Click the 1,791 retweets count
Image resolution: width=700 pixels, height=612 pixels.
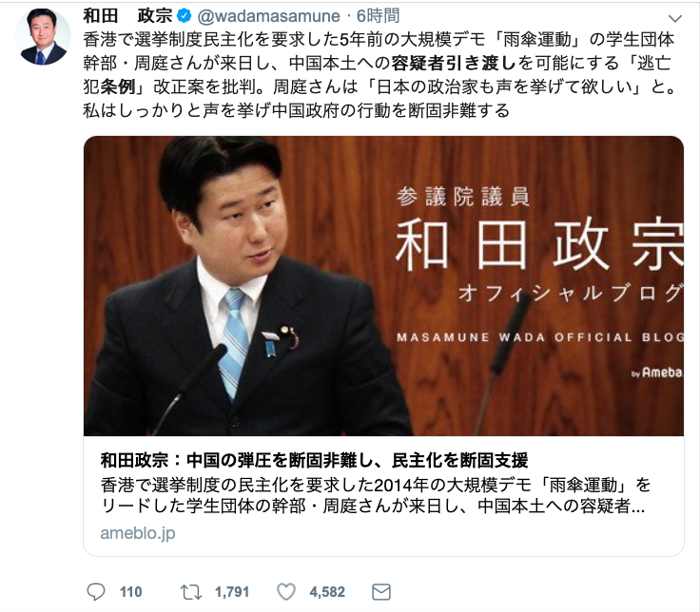[232, 592]
